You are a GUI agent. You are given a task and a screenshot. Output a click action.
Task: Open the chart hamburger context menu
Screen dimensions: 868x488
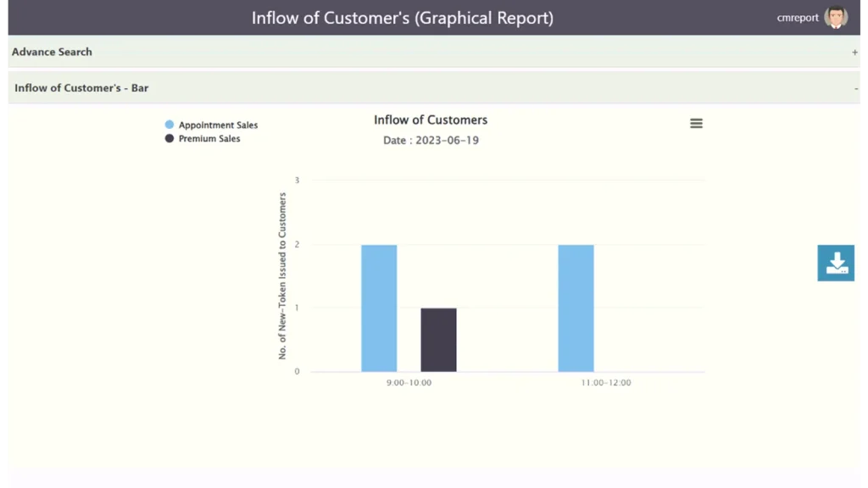(x=696, y=124)
